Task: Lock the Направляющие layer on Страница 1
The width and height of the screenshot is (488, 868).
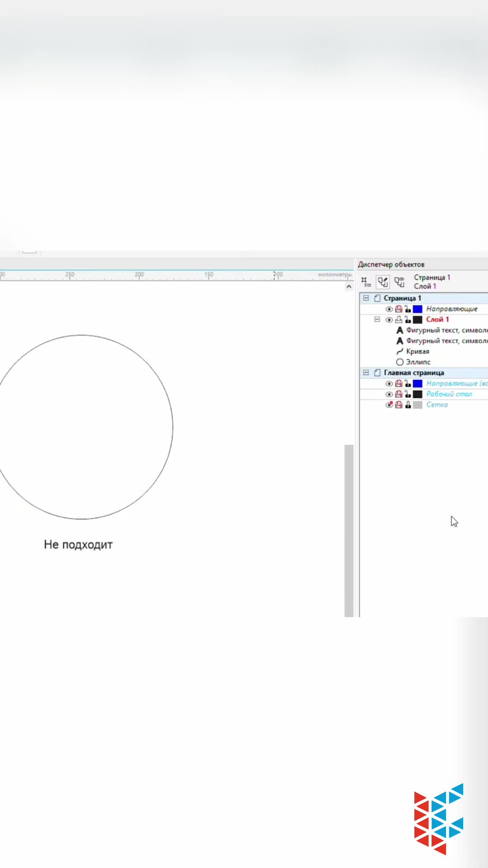Action: click(408, 309)
